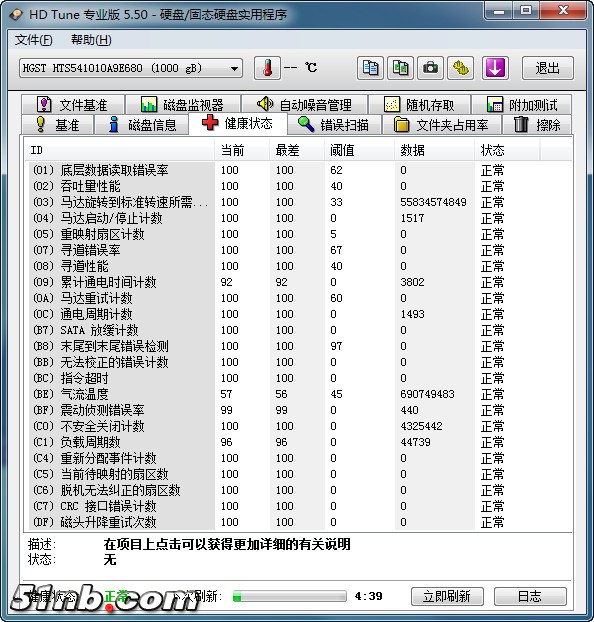The height and width of the screenshot is (622, 594).
Task: Expand the HGST drive selection dropdown
Action: (131, 68)
